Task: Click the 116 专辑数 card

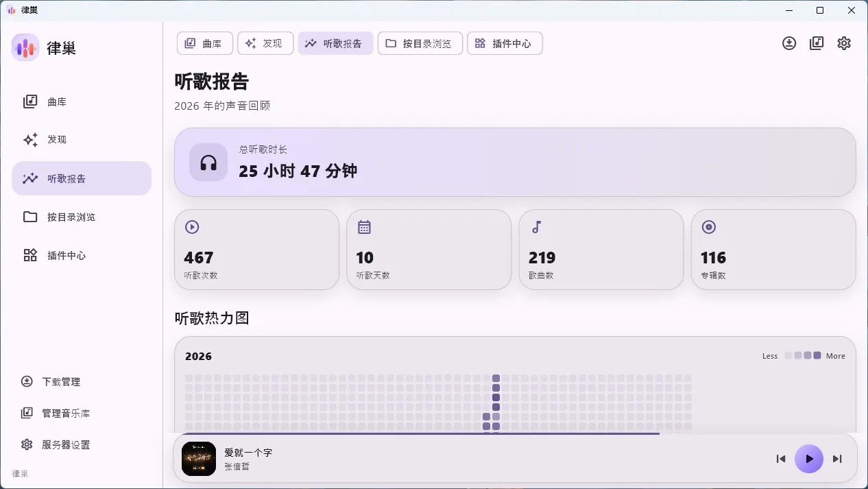Action: (x=773, y=250)
